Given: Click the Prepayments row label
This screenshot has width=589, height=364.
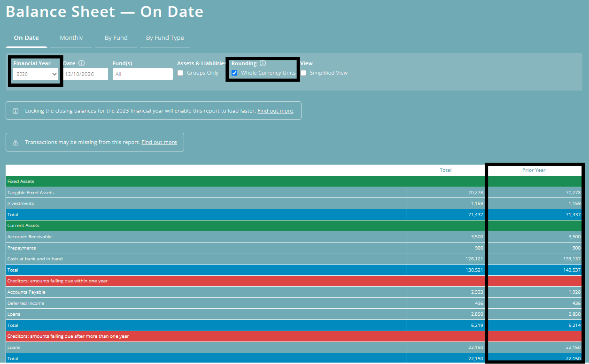Looking at the screenshot, I should pyautogui.click(x=22, y=248).
